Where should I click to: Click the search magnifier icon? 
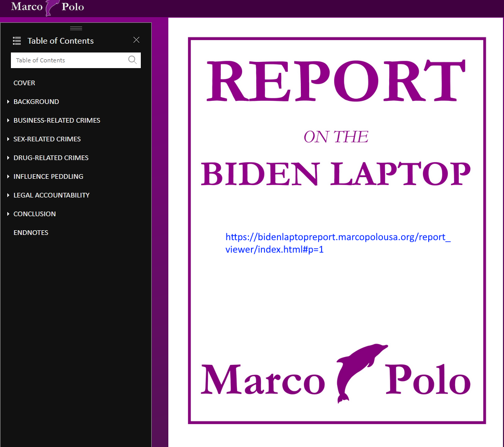132,60
